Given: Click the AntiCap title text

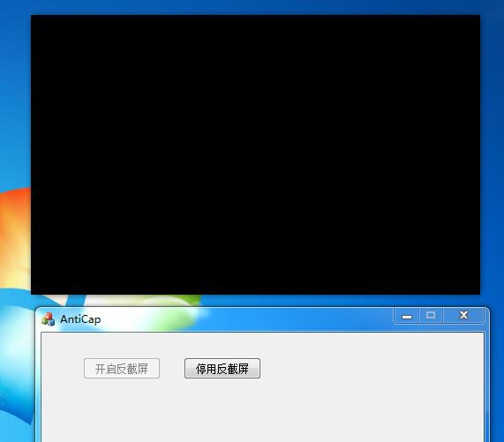Looking at the screenshot, I should (80, 319).
